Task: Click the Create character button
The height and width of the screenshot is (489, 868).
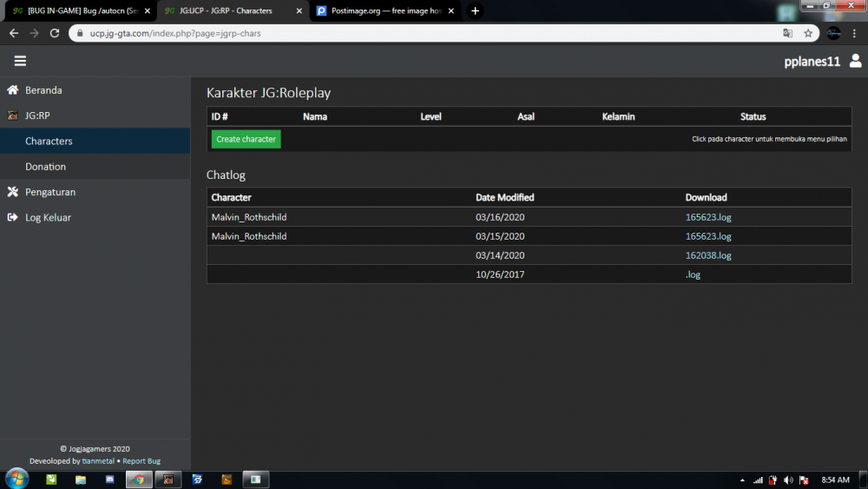Action: tap(246, 139)
